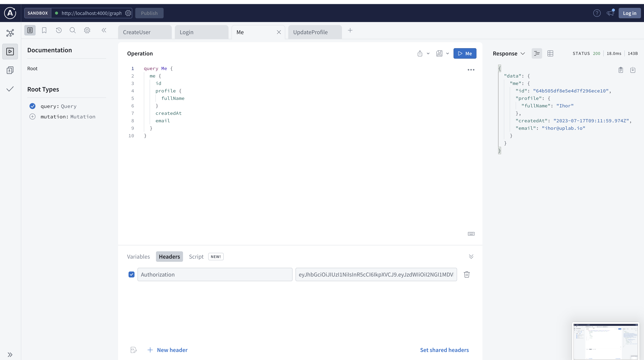This screenshot has height=360, width=644.
Task: Switch response to table view
Action: pyautogui.click(x=550, y=53)
